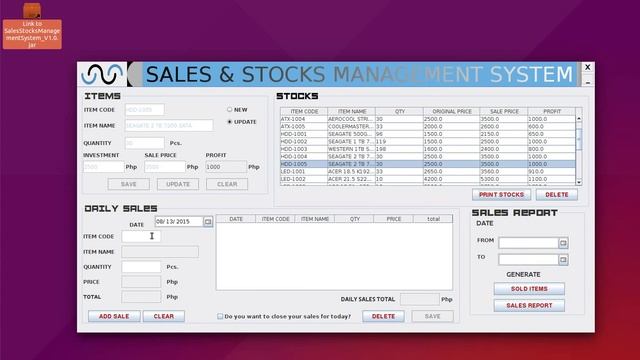Generate the SOLD ITEMS report

tap(529, 289)
